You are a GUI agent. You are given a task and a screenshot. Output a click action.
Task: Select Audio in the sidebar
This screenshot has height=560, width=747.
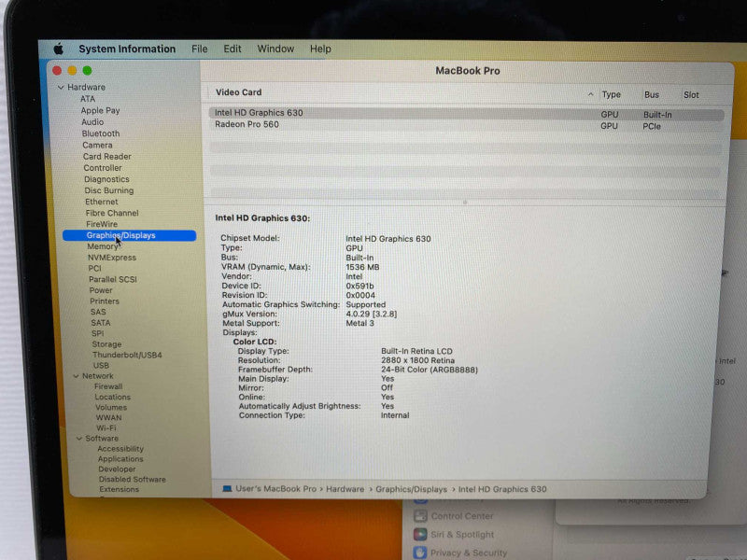coord(92,122)
